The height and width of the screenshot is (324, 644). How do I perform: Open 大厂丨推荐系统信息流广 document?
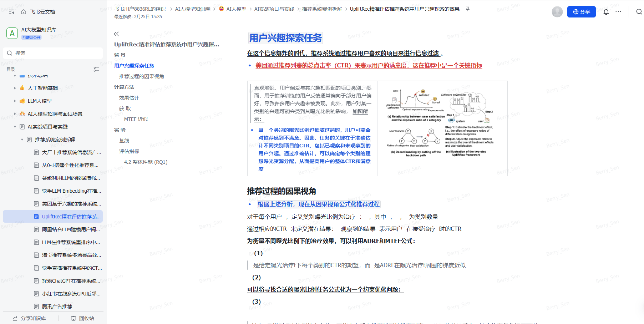pyautogui.click(x=72, y=152)
